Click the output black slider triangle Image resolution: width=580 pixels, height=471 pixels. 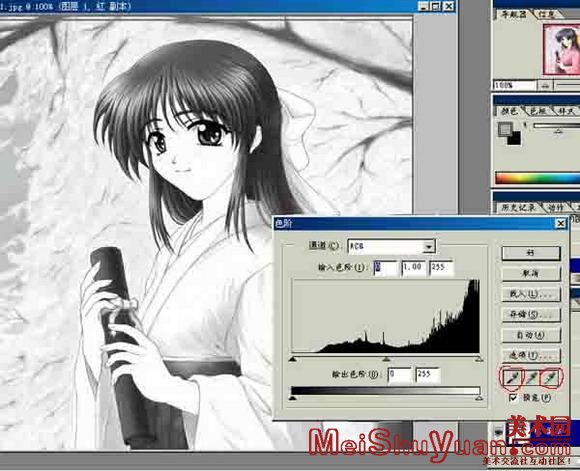[x=293, y=398]
